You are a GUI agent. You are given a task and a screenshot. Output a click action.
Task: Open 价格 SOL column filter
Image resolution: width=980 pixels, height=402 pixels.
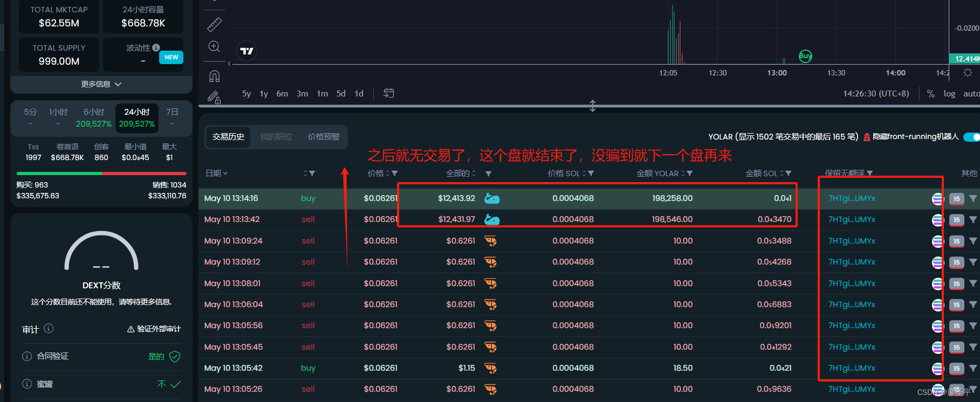(591, 174)
